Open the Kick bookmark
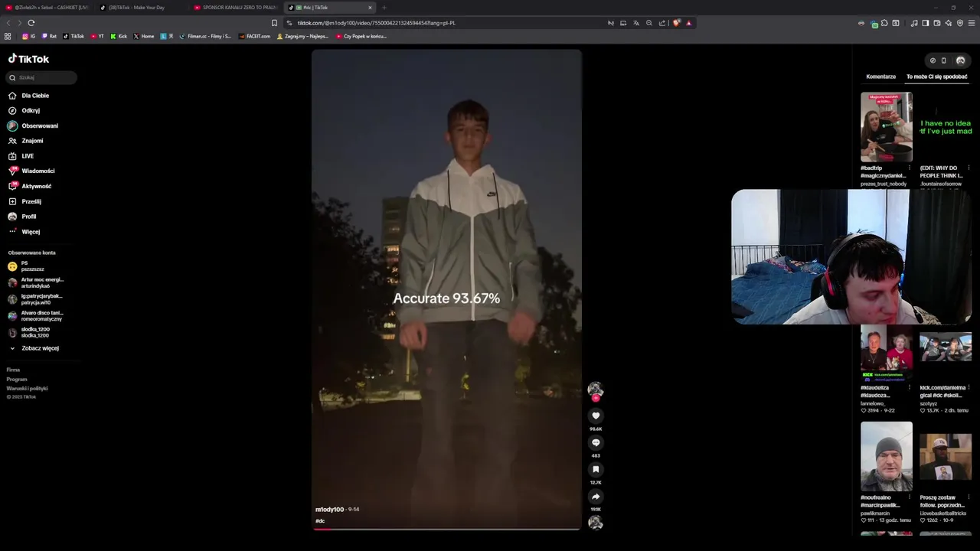The height and width of the screenshot is (551, 980). pos(119,36)
